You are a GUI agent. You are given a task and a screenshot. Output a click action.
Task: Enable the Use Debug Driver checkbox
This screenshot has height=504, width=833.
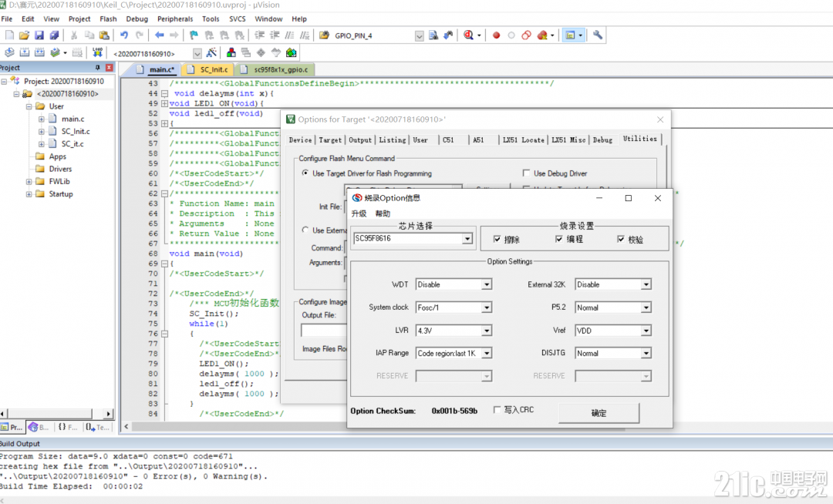[x=526, y=173]
